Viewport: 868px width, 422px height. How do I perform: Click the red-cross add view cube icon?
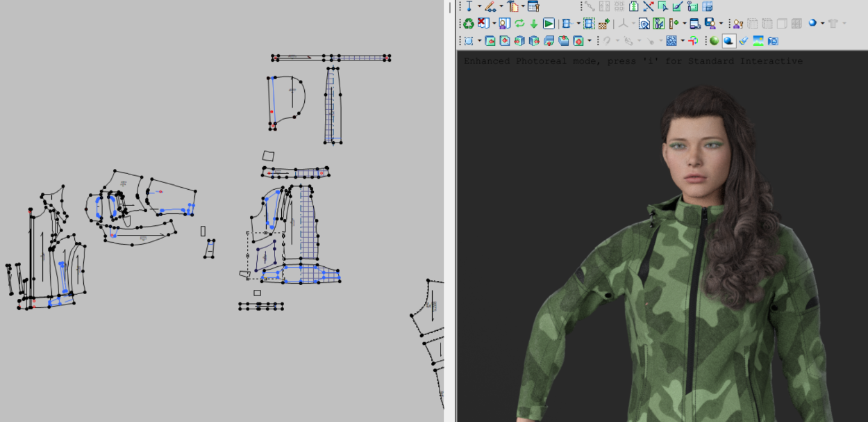(x=578, y=41)
